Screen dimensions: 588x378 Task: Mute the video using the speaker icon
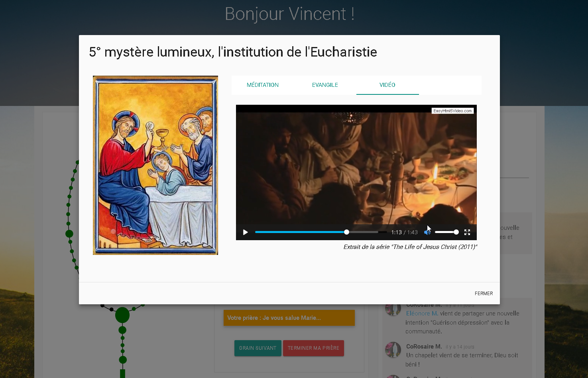[427, 232]
